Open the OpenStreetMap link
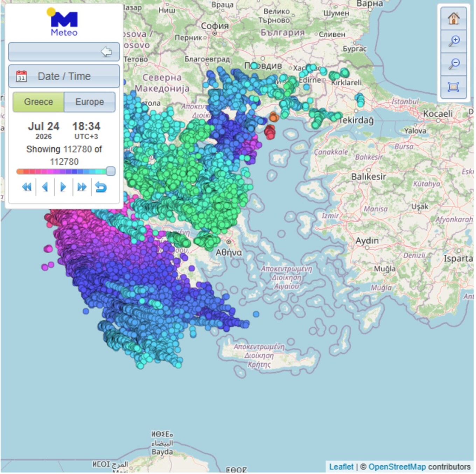This screenshot has width=476, height=474. point(397,467)
